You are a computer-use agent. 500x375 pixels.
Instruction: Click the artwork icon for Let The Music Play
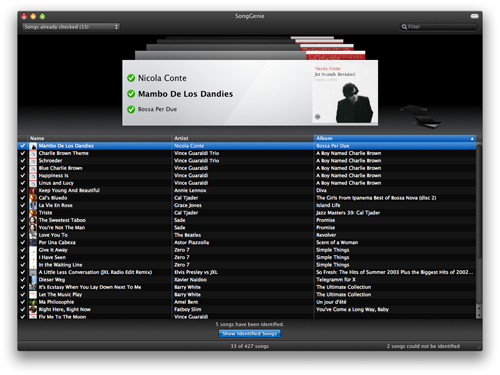[33, 295]
